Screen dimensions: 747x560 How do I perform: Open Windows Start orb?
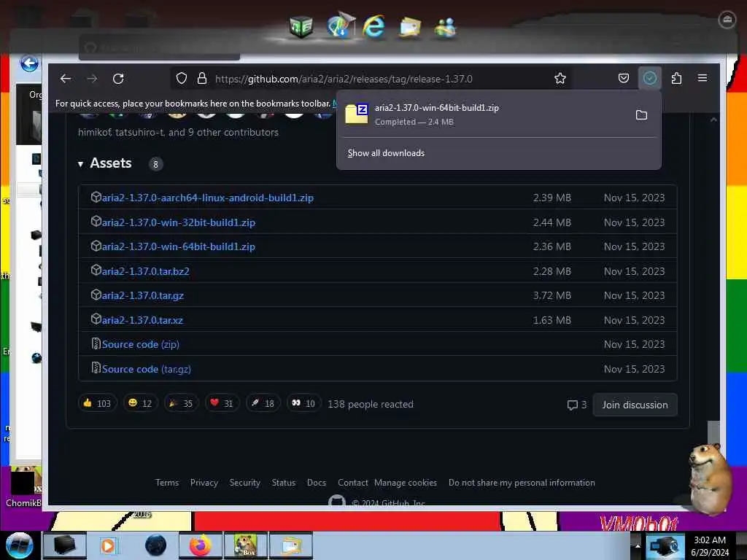pyautogui.click(x=19, y=545)
